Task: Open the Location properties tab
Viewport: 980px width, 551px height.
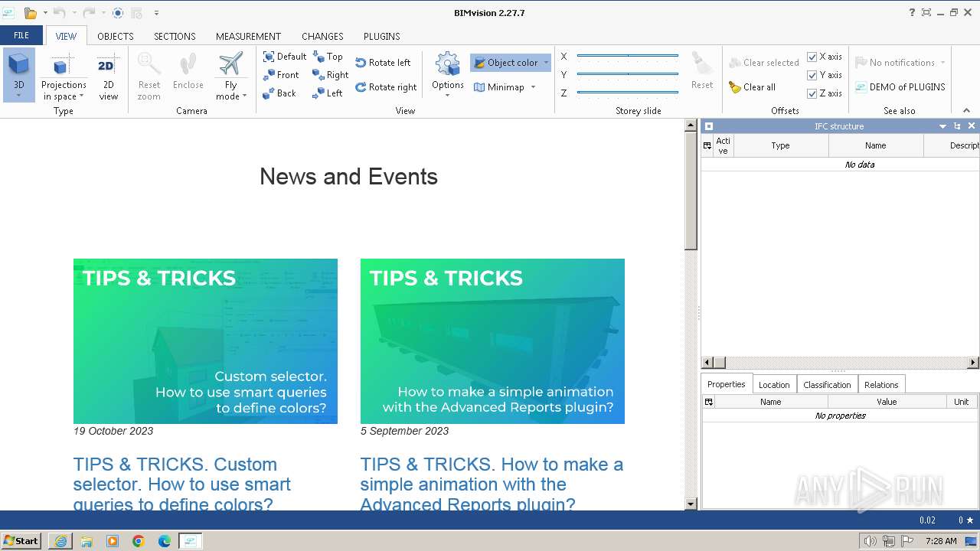Action: click(x=774, y=385)
